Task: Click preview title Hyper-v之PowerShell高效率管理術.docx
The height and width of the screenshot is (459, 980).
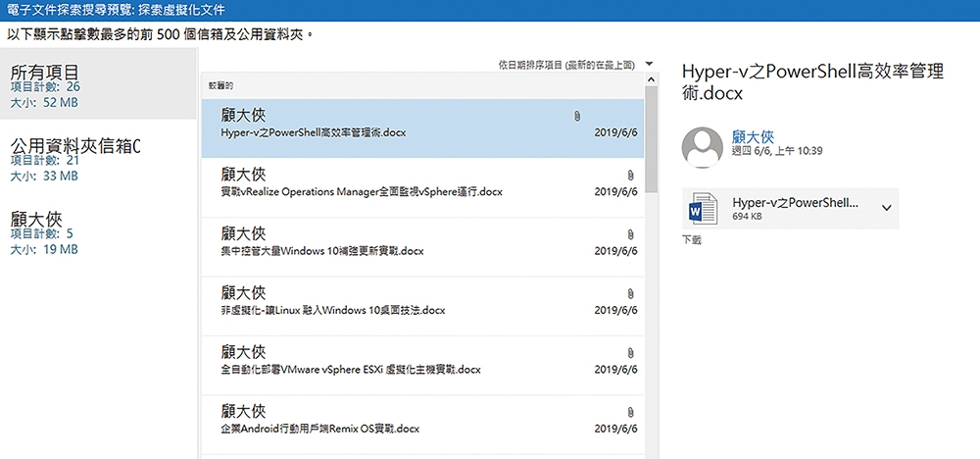Action: 812,82
